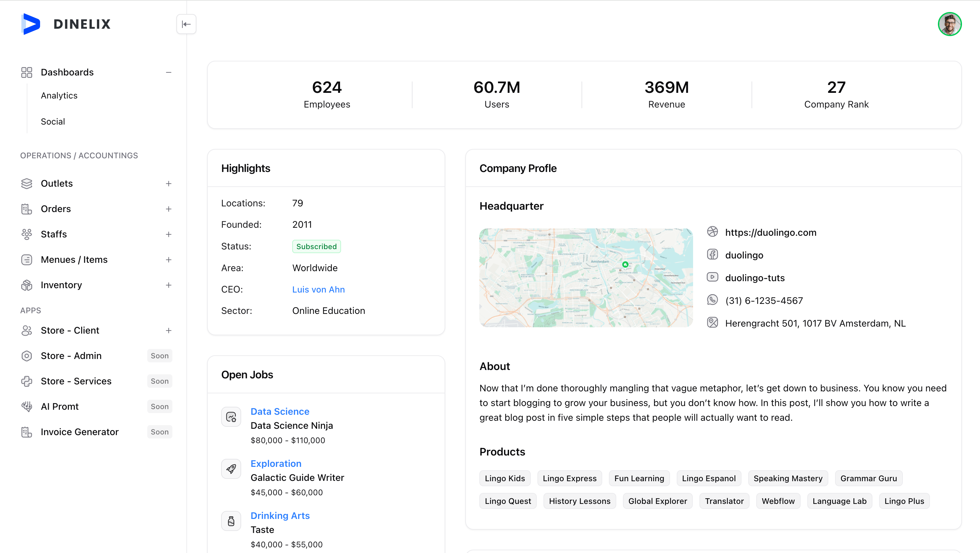Image resolution: width=980 pixels, height=553 pixels.
Task: Click the Orders icon
Action: click(x=26, y=209)
